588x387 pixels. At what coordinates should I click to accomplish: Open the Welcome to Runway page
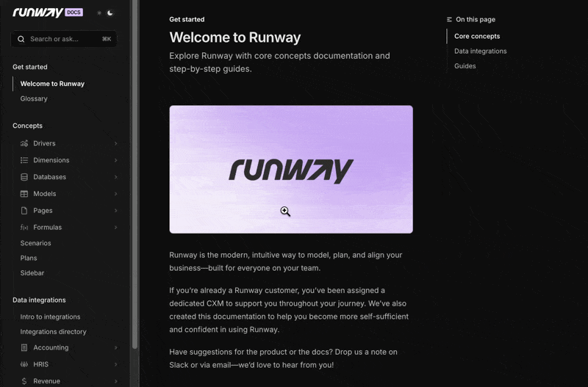click(52, 84)
